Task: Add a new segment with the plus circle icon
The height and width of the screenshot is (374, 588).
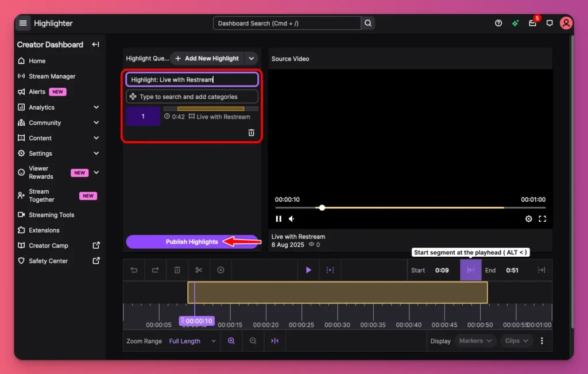Action: pos(220,270)
